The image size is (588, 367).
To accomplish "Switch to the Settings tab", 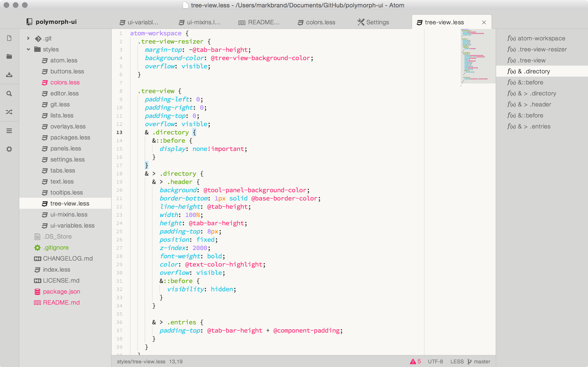I will pyautogui.click(x=377, y=22).
